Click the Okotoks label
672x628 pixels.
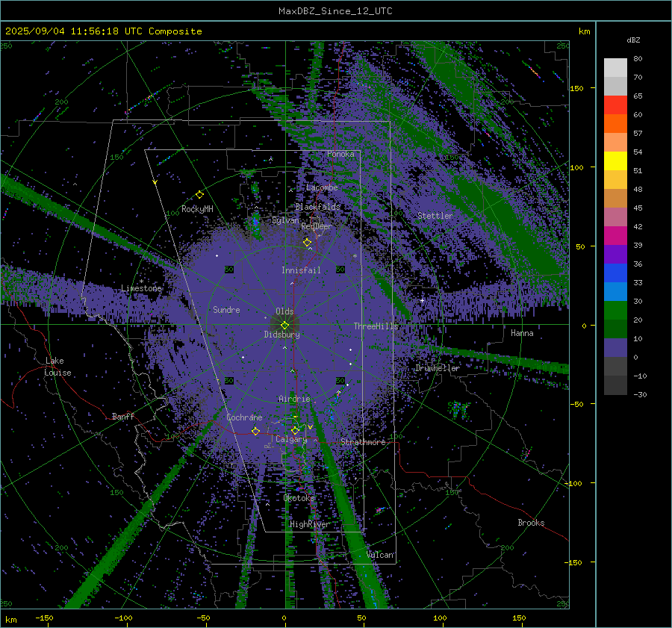click(x=299, y=498)
